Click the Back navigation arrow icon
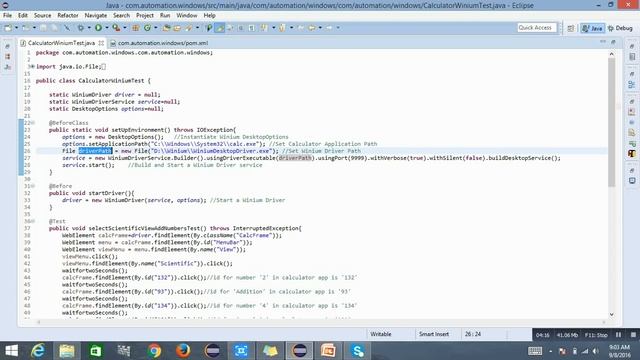The height and width of the screenshot is (360, 640). tap(312, 28)
